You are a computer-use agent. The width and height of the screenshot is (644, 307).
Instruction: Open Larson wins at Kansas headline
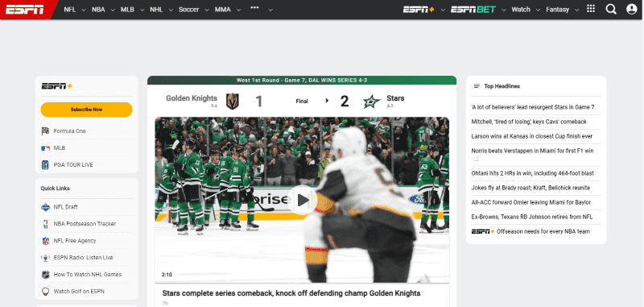coord(532,136)
